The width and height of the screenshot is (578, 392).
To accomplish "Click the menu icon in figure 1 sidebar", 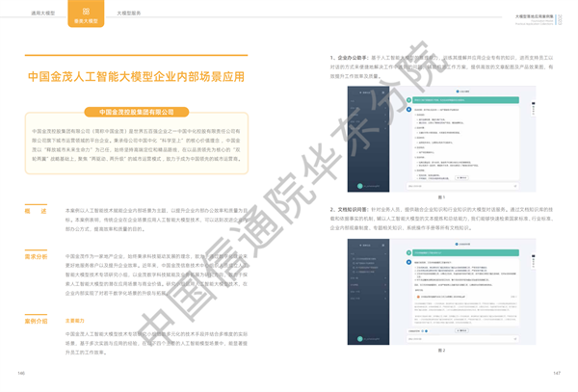I will 383,92.
